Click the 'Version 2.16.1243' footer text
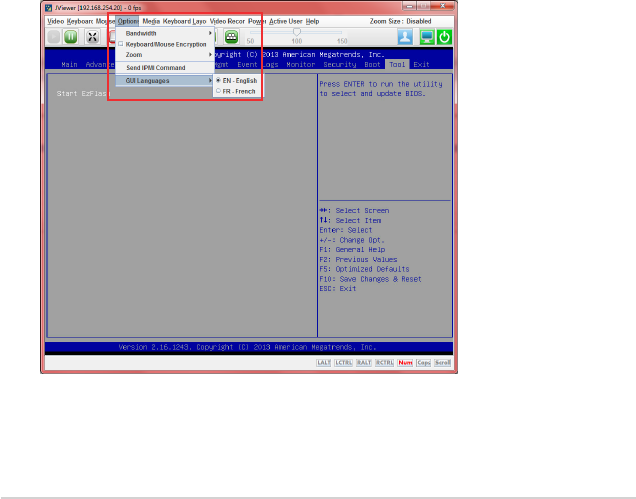Screen dimensions: 636x499 tap(153, 347)
